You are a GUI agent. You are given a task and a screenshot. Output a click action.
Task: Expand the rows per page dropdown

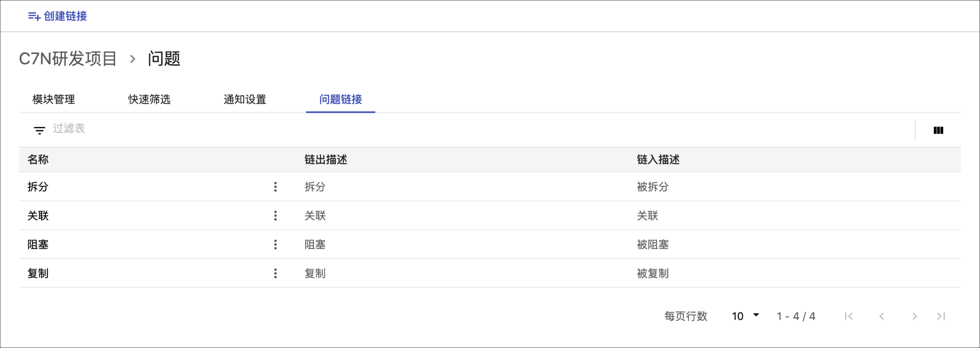745,316
